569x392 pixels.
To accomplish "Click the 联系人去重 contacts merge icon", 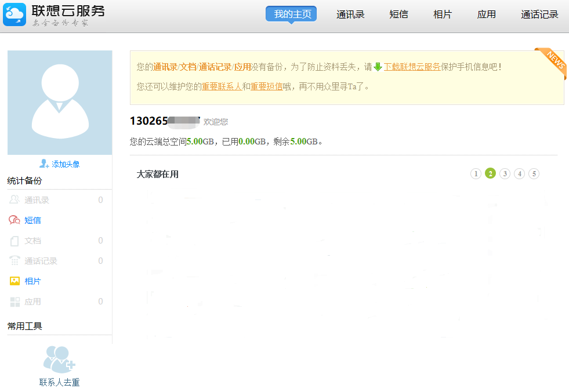I will coord(59,360).
